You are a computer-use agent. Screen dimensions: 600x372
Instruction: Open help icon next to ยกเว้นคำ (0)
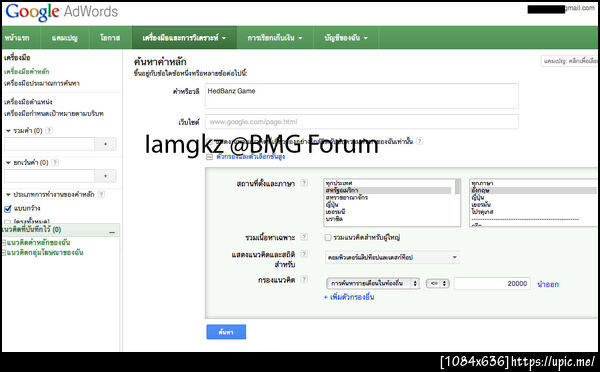pos(55,163)
